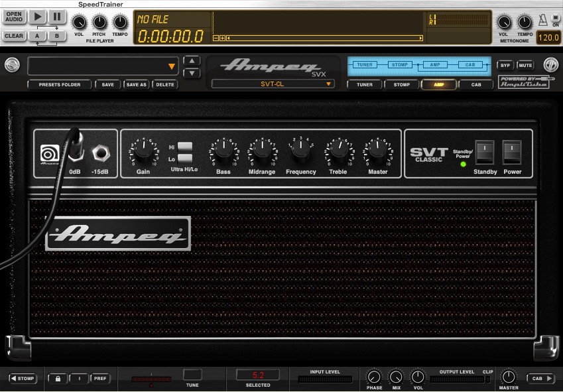Click the zoom out minus icon in waveform display
Image resolution: width=563 pixels, height=392 pixels.
pos(216,38)
